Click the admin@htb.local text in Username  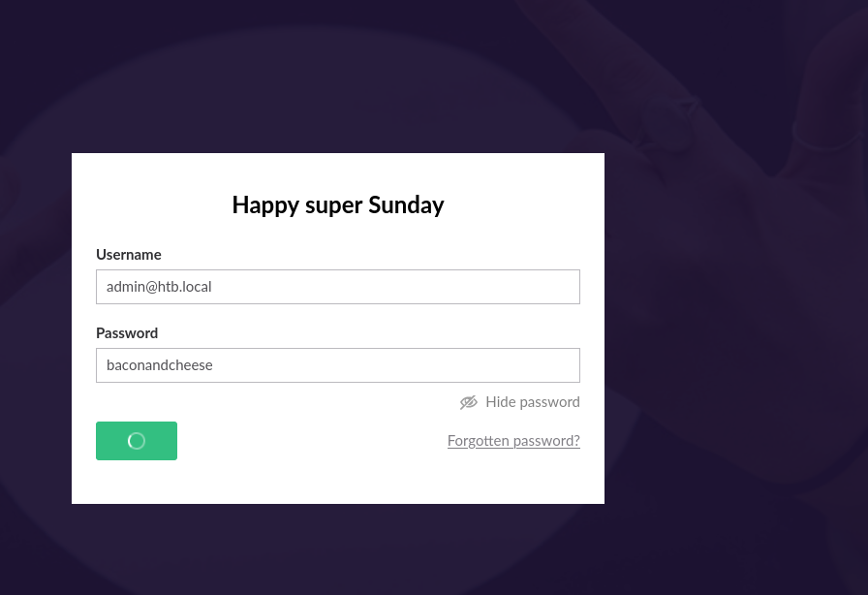click(159, 287)
